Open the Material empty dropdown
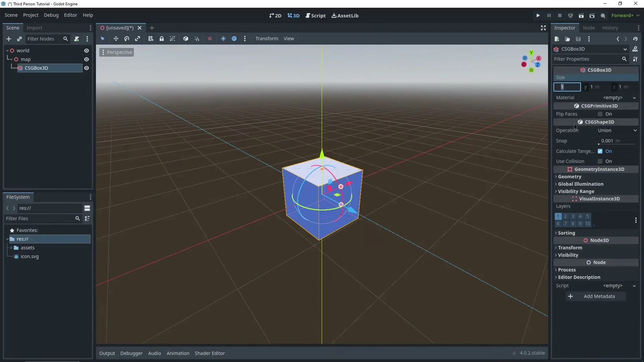 coord(619,98)
